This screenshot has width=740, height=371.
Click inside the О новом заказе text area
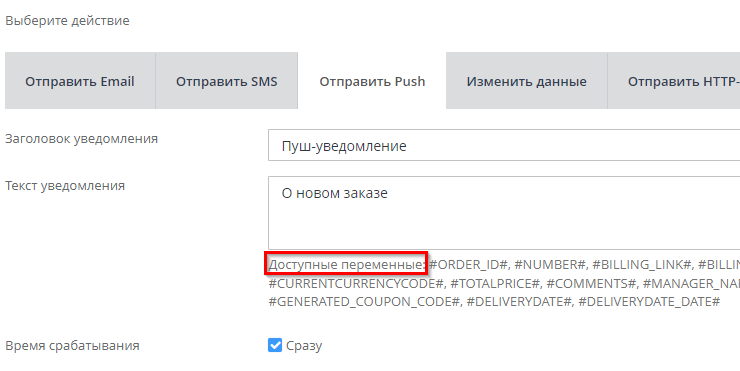504,213
